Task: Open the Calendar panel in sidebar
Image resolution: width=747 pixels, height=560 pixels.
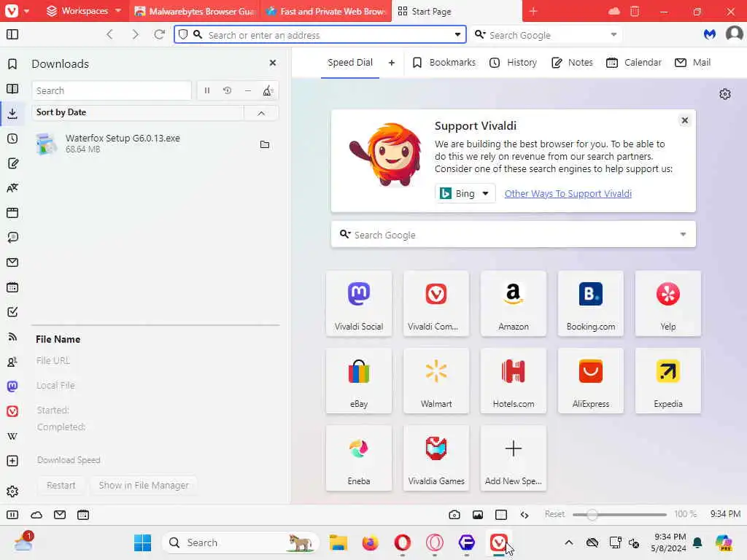Action: point(12,287)
